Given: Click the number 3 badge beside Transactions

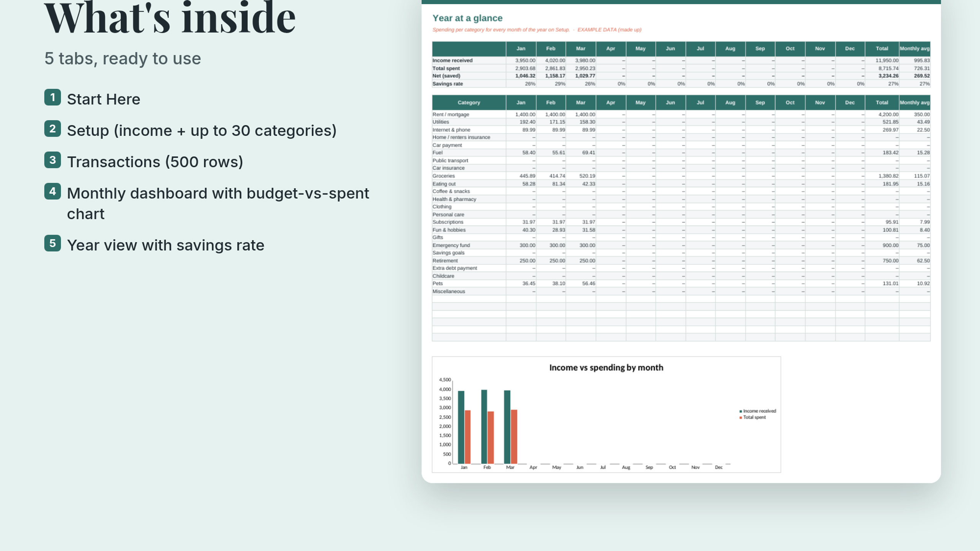Looking at the screenshot, I should coord(52,160).
